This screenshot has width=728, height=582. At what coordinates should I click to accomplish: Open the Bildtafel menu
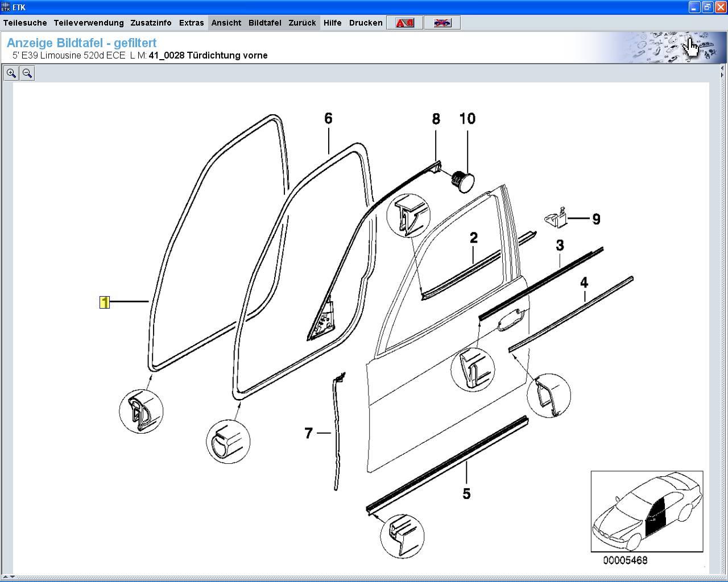tap(264, 23)
